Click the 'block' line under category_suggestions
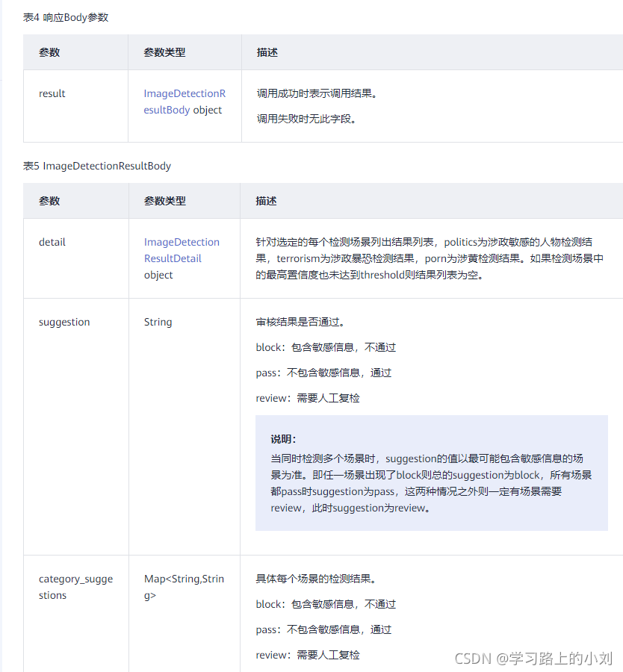The height and width of the screenshot is (672, 623). point(326,604)
